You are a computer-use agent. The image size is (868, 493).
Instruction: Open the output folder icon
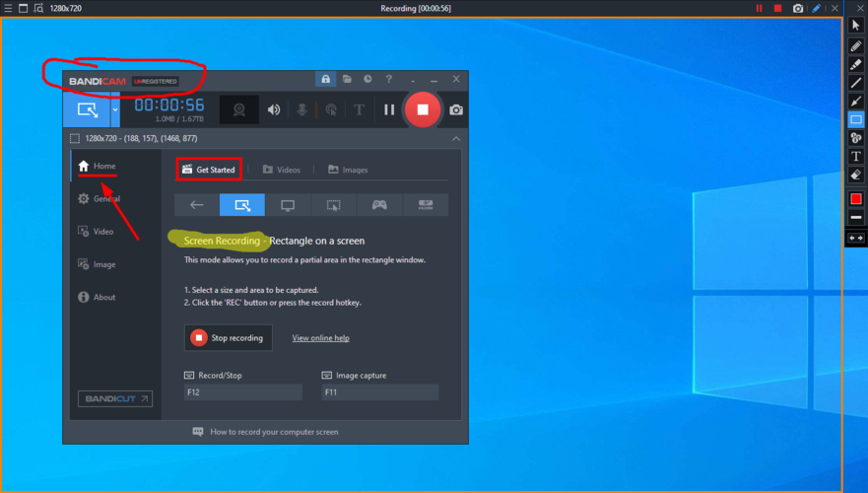[x=347, y=79]
